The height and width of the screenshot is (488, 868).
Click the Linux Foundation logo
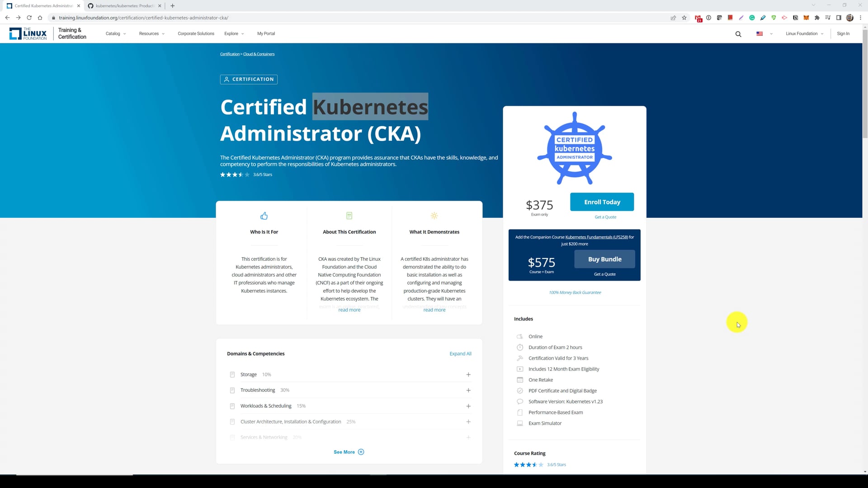pos(28,34)
